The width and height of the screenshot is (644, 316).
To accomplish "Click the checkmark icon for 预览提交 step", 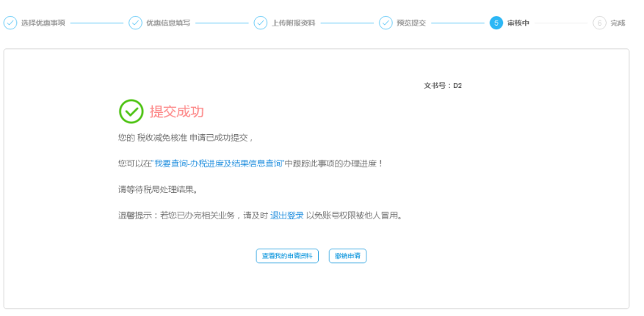I will pos(386,23).
